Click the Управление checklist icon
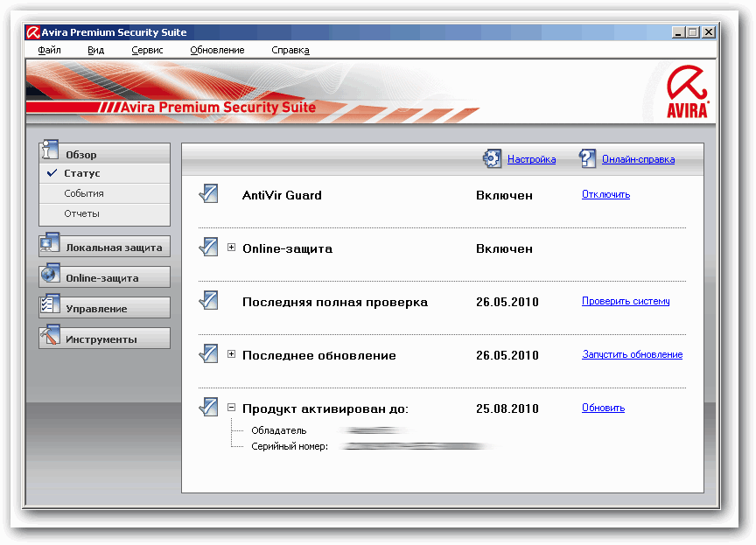The image size is (756, 545). [x=50, y=304]
